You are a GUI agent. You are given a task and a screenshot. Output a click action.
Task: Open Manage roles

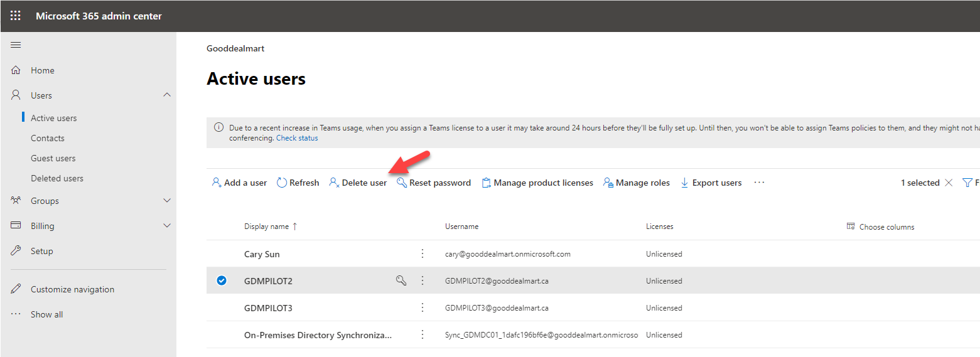coord(637,183)
